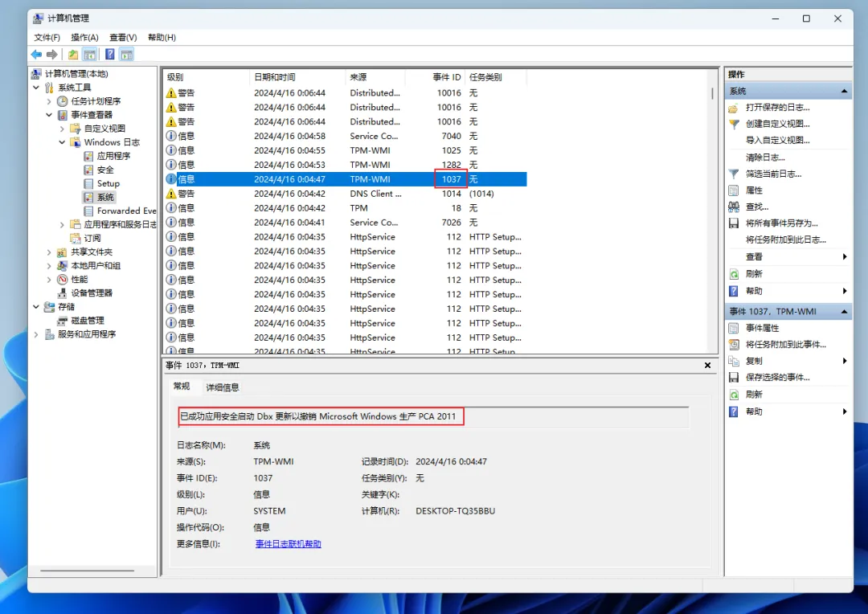The height and width of the screenshot is (614, 868).
Task: Expand the 自定义视图 tree node
Action: (62, 129)
